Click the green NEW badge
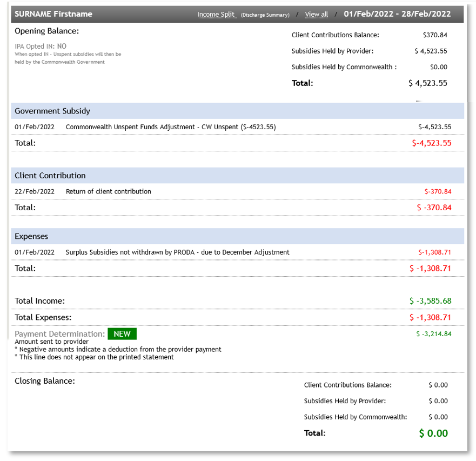 click(x=122, y=334)
